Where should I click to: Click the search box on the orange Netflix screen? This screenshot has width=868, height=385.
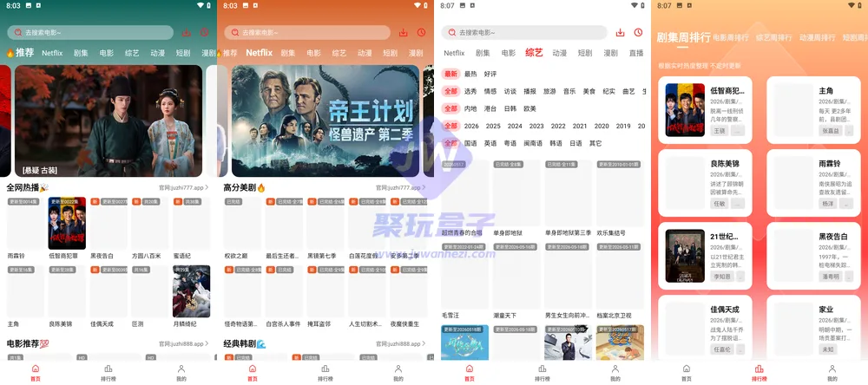(x=307, y=33)
